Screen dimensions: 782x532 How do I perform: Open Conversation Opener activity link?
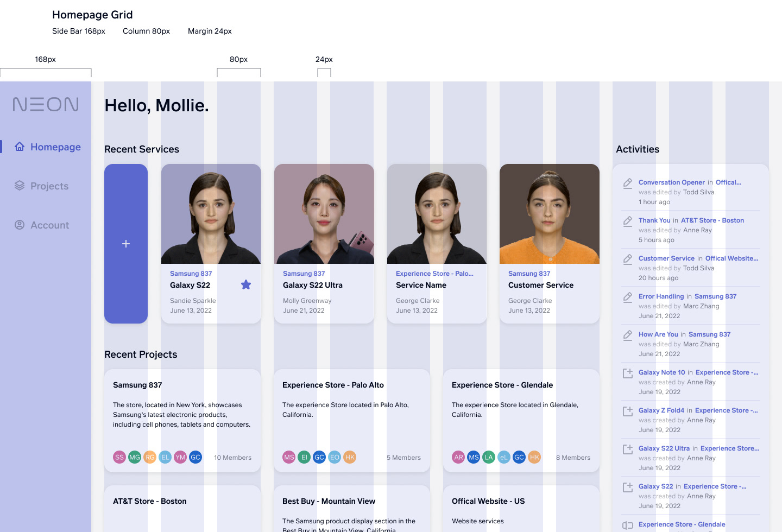click(x=672, y=182)
